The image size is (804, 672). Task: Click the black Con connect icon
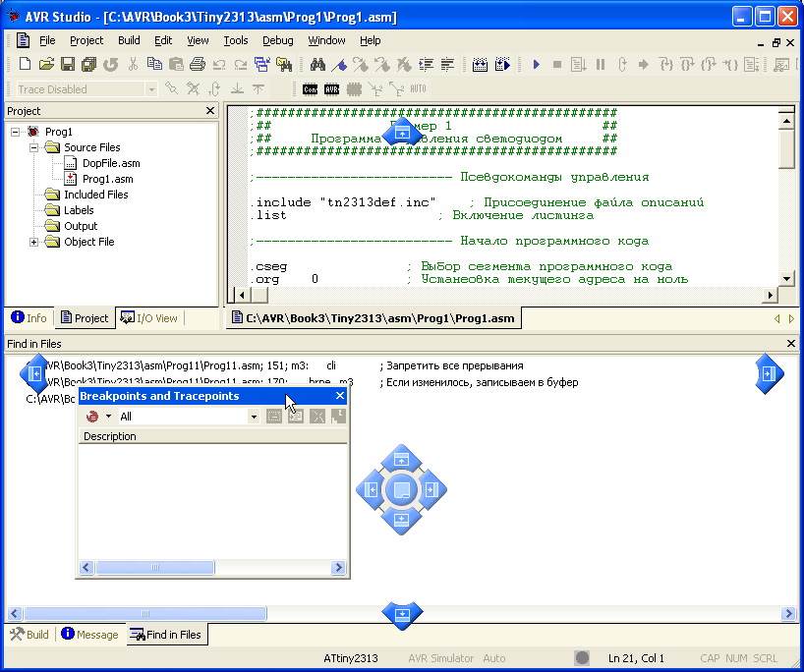310,89
